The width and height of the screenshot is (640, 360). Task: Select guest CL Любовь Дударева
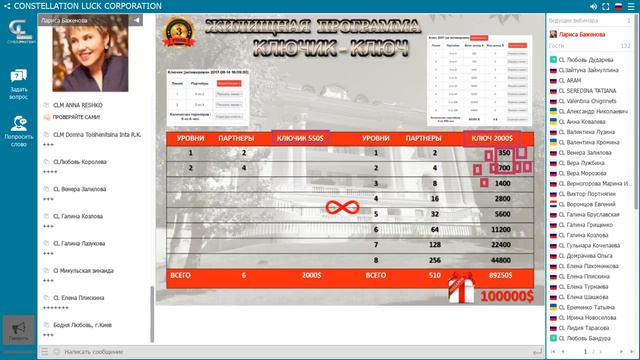[x=586, y=60]
